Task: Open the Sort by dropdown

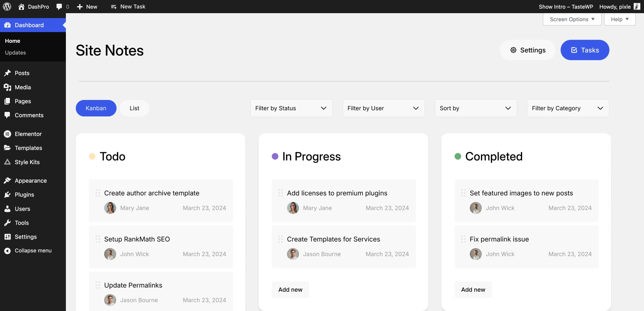Action: [x=476, y=108]
